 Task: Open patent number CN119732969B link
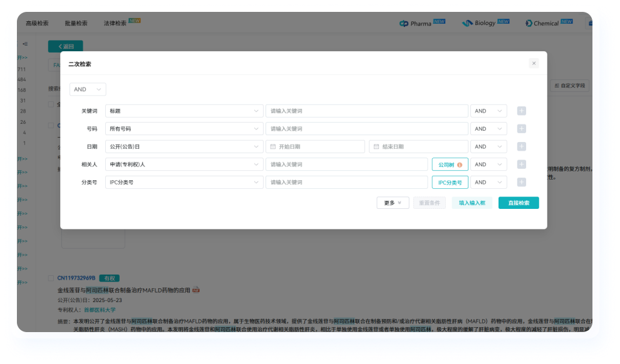[x=76, y=278]
